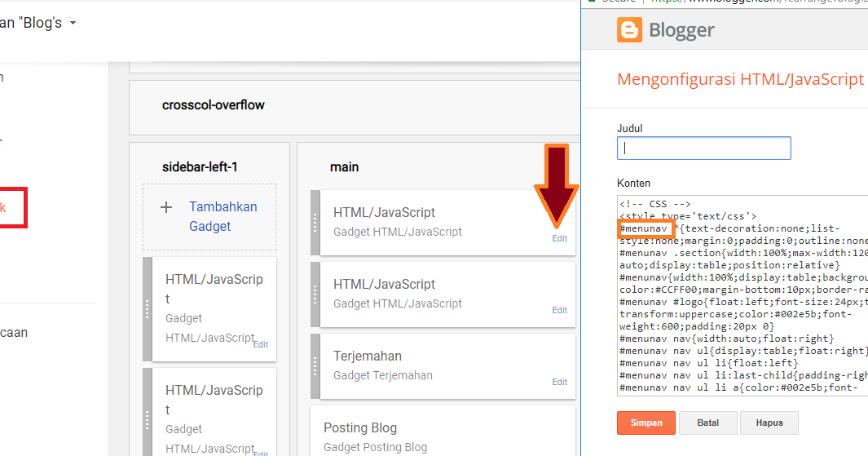Image resolution: width=868 pixels, height=456 pixels.
Task: Open the blog selector dropdown arrow
Action: click(x=73, y=24)
